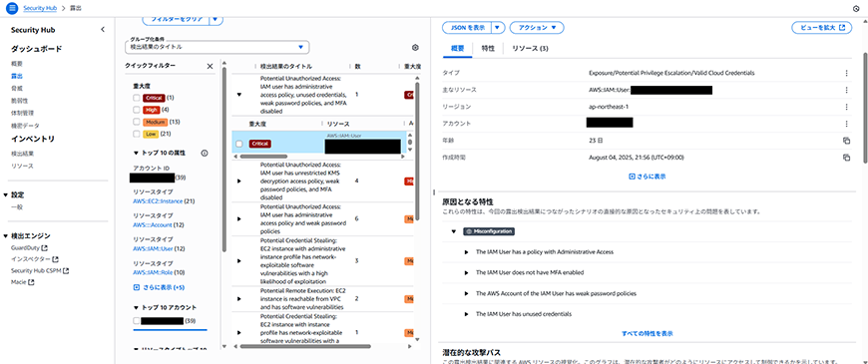Switch to the Resources (3) tab
Screen dimensions: 868x364
[x=530, y=48]
